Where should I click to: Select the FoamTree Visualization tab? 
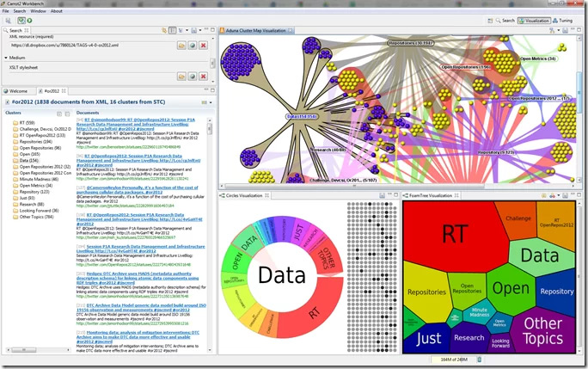[x=431, y=195]
